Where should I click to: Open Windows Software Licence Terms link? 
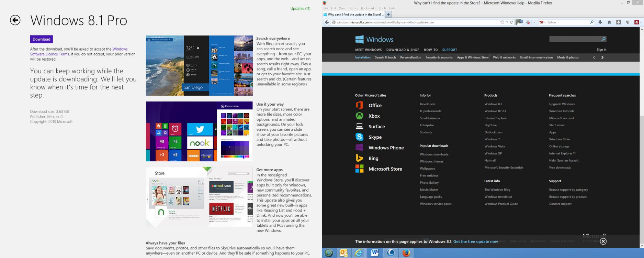tap(79, 52)
